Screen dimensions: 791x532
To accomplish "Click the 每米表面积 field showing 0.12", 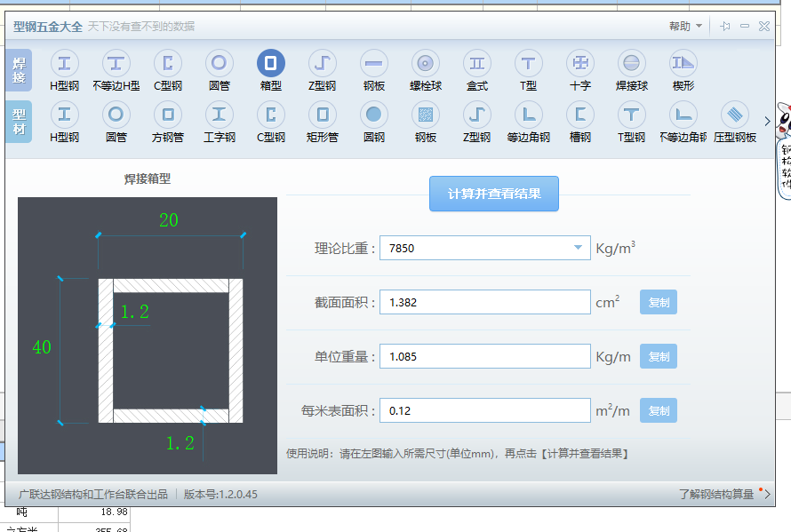I will click(x=484, y=410).
